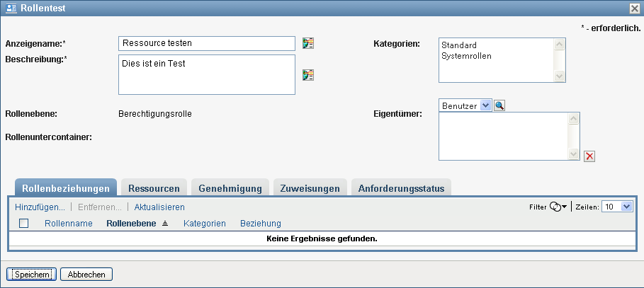Click the localization icon beside Anzeigename field
Screen dimensions: 644x288
pyautogui.click(x=307, y=43)
